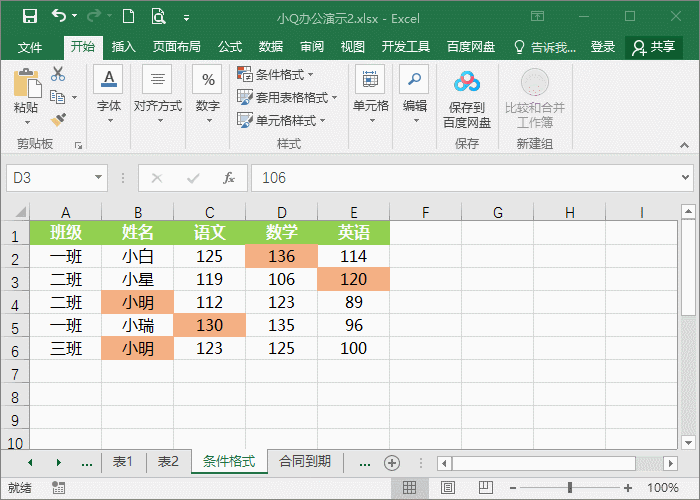700x500 pixels.
Task: Switch to the 合同到期 sheet tab
Action: click(311, 462)
